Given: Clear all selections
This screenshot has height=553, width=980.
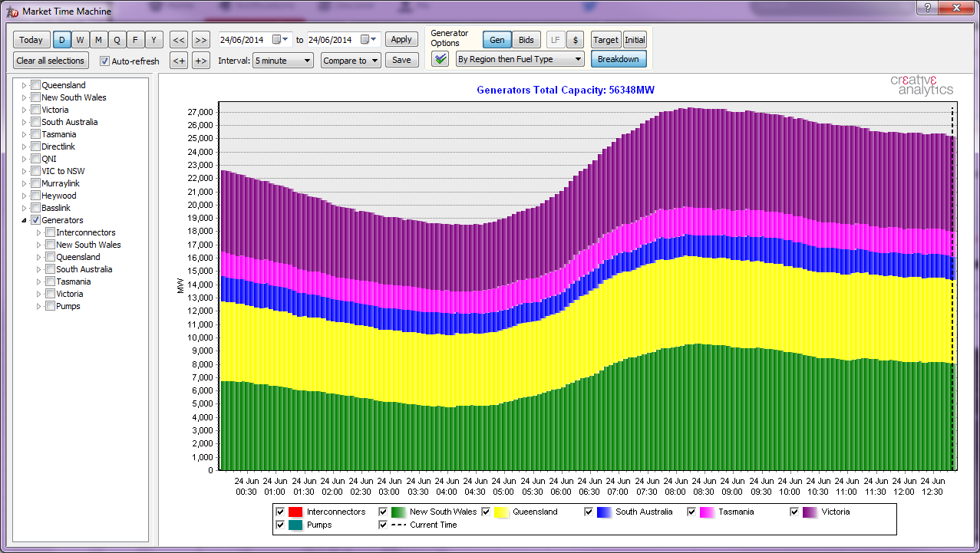Looking at the screenshot, I should pyautogui.click(x=51, y=61).
